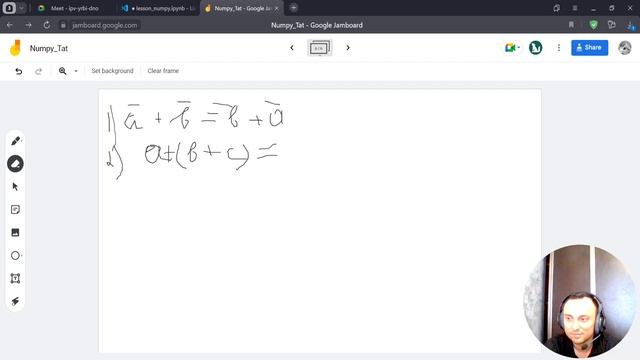Open the frame bar thumbnail
Image resolution: width=640 pixels, height=360 pixels.
(320, 48)
